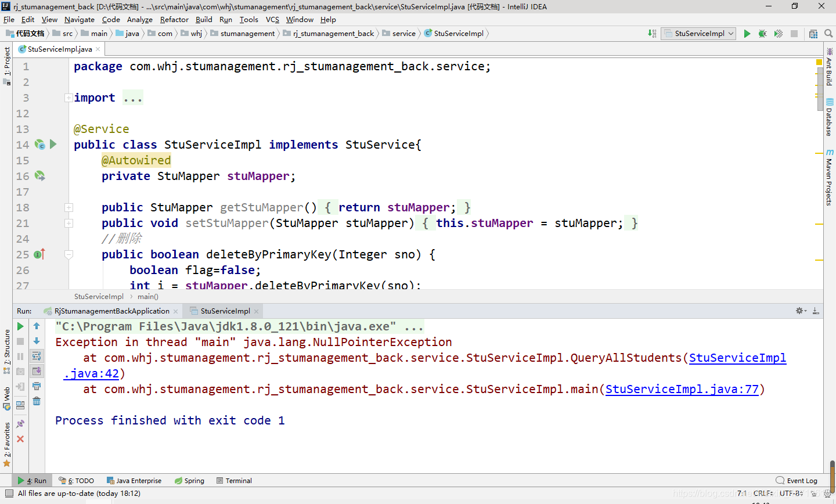This screenshot has height=504, width=836.
Task: Run with coverage from the toolbar
Action: (x=779, y=34)
